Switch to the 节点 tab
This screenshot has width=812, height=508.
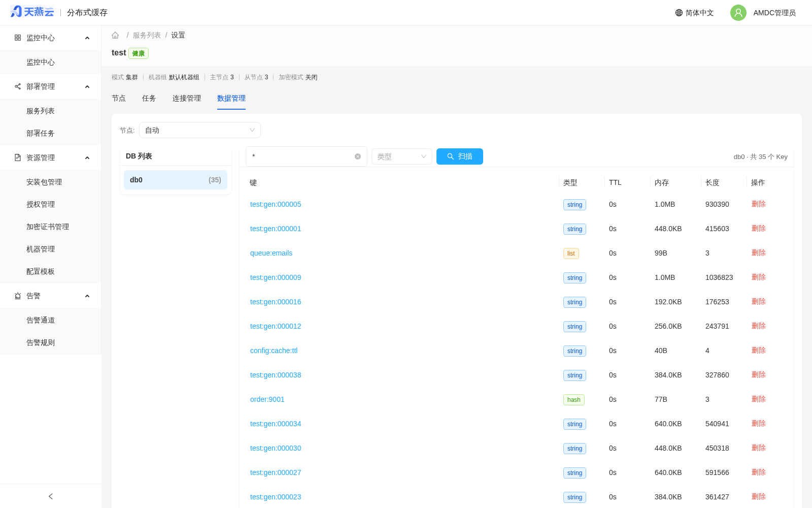point(119,98)
